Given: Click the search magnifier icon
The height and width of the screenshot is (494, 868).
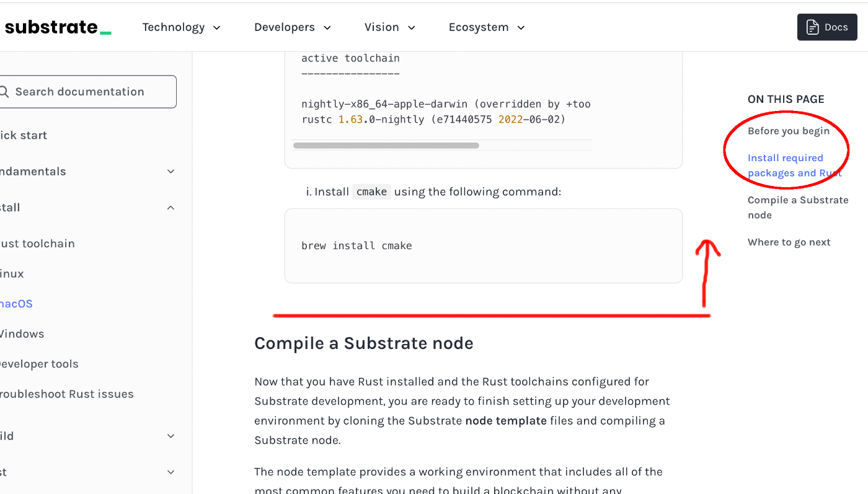Looking at the screenshot, I should tap(4, 92).
